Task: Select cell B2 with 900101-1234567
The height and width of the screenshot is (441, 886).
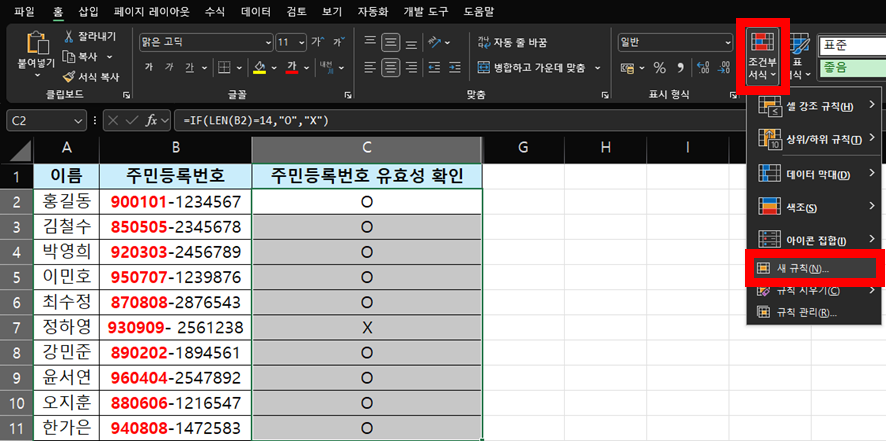Action: [176, 201]
